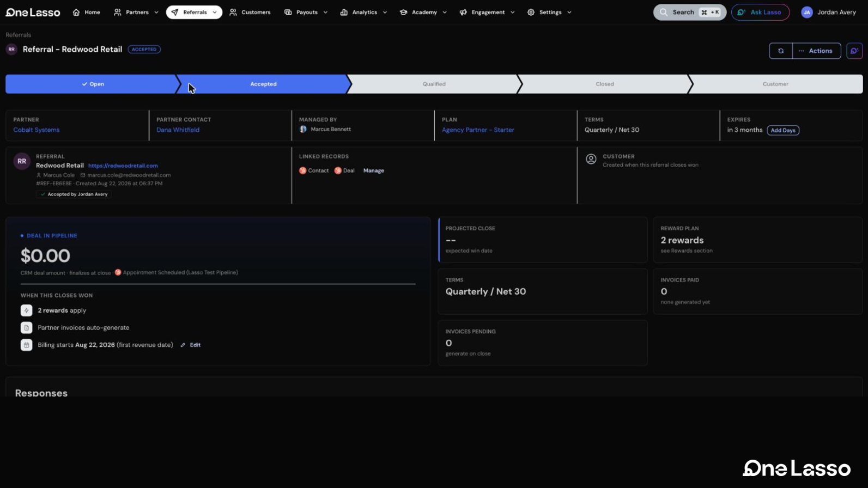The image size is (868, 488).
Task: Open the Customers page
Action: point(250,12)
